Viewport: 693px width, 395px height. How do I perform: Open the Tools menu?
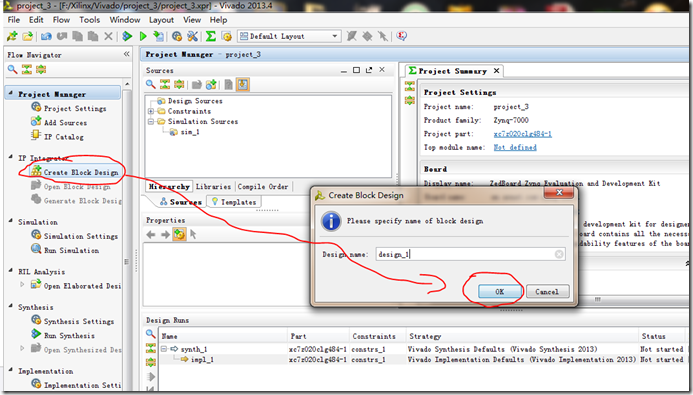point(90,20)
